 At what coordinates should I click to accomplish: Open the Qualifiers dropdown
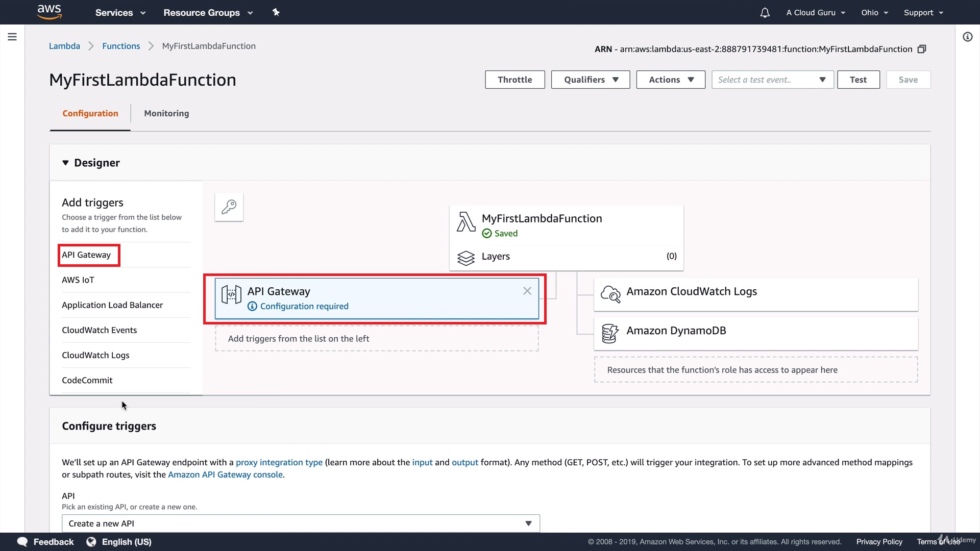click(x=591, y=80)
